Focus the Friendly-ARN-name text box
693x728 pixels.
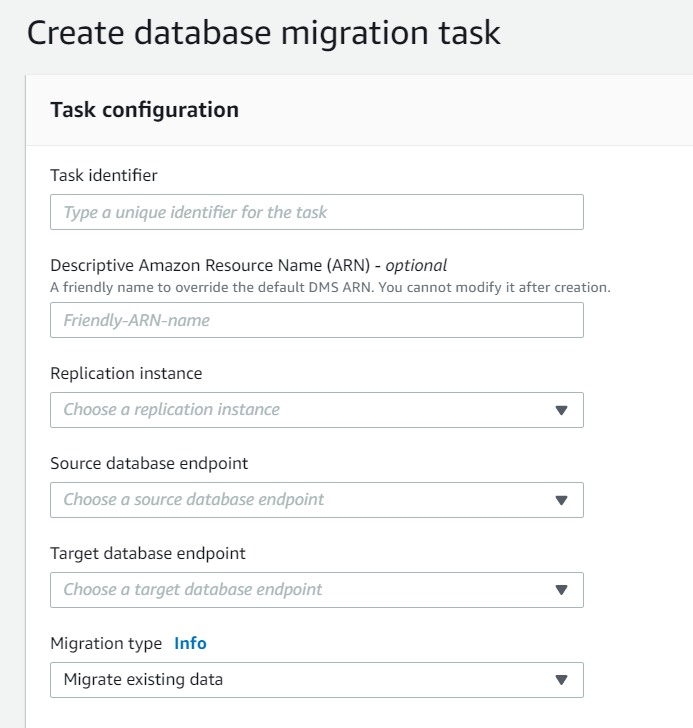316,320
